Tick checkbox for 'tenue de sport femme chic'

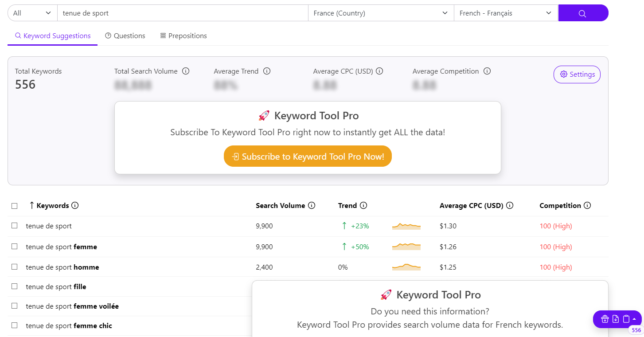pyautogui.click(x=15, y=325)
